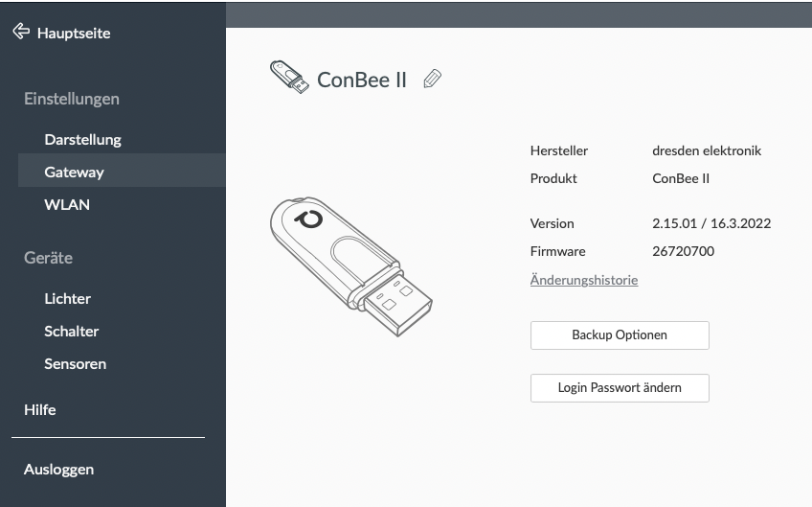Click the small USB stick icon in title

click(290, 79)
